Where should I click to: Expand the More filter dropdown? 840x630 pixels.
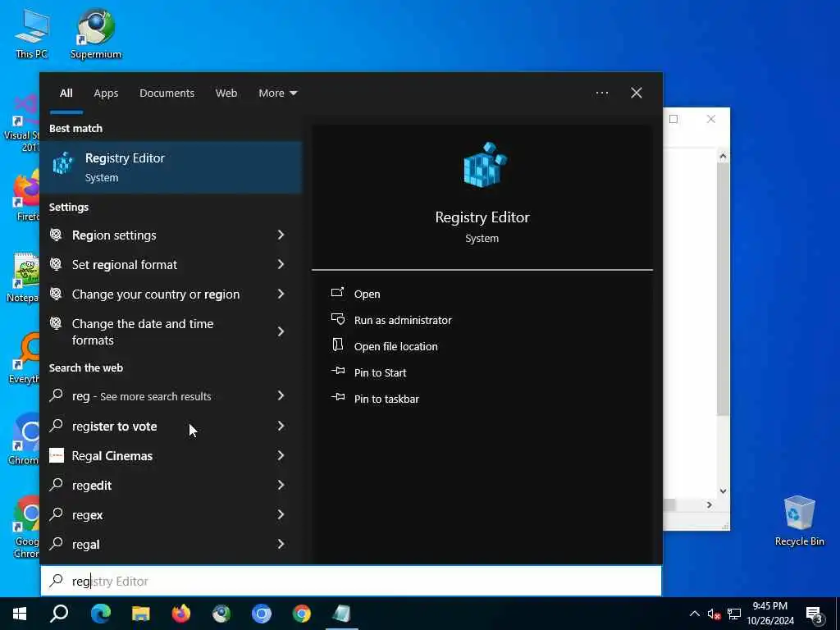[277, 94]
